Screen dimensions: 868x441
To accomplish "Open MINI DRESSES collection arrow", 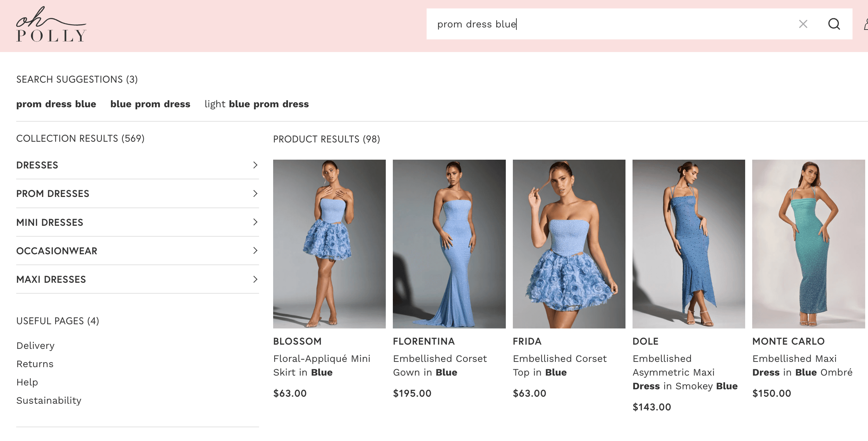I will click(x=255, y=222).
